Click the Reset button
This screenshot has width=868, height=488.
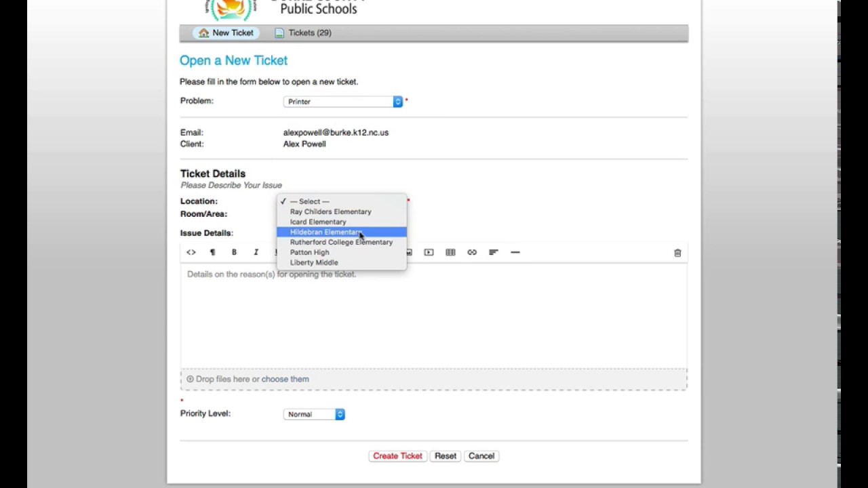pyautogui.click(x=446, y=456)
